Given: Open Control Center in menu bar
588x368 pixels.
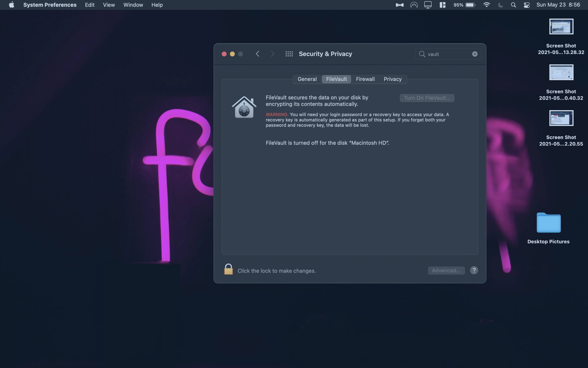Looking at the screenshot, I should click(526, 5).
